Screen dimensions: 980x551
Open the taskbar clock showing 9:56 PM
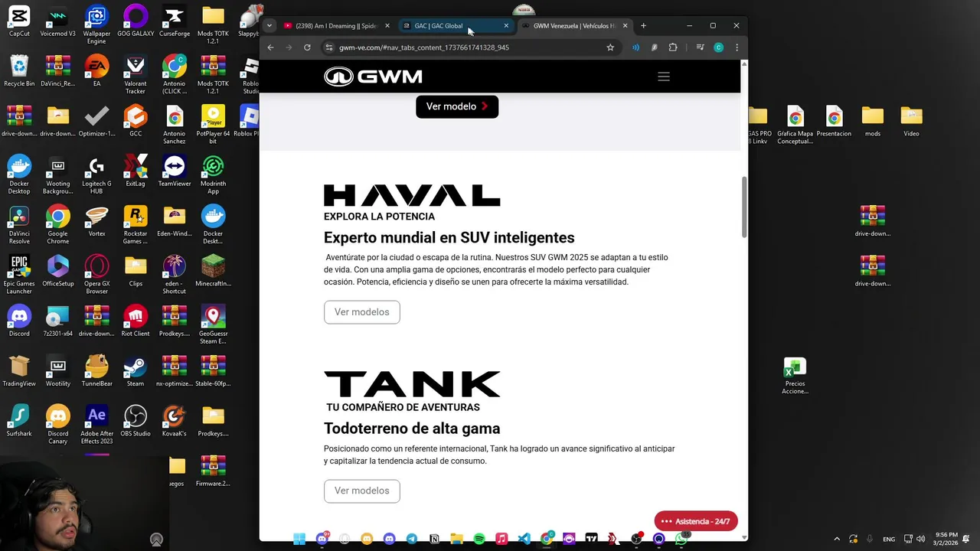pos(946,539)
